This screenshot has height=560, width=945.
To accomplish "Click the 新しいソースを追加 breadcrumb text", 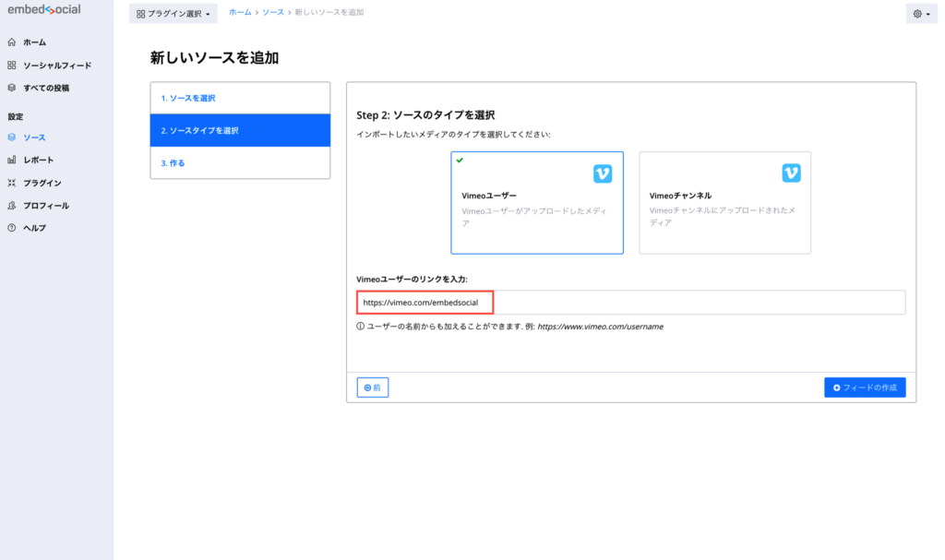I will (329, 12).
